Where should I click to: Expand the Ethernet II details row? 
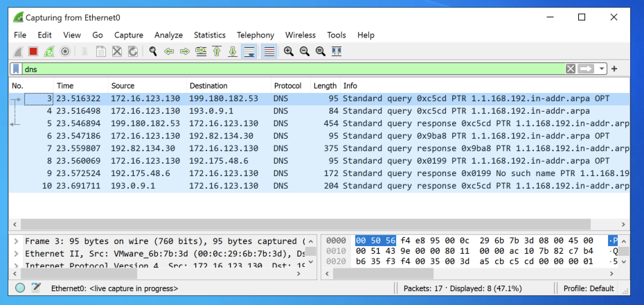pyautogui.click(x=16, y=254)
